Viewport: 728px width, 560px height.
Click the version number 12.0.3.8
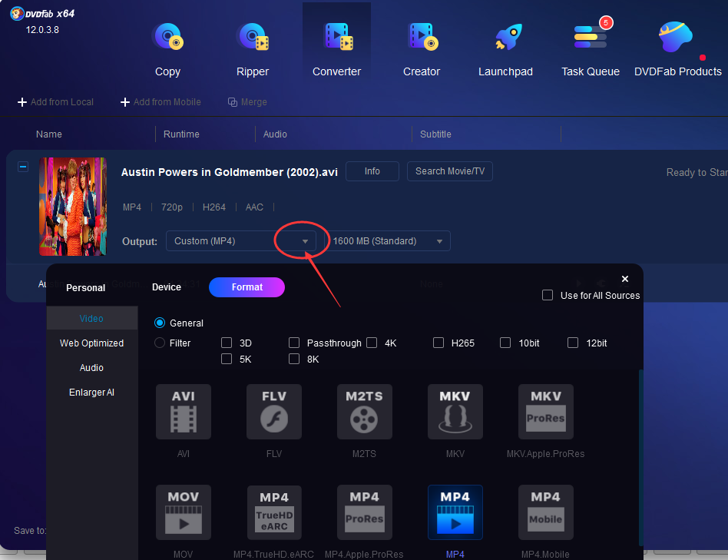click(x=42, y=30)
